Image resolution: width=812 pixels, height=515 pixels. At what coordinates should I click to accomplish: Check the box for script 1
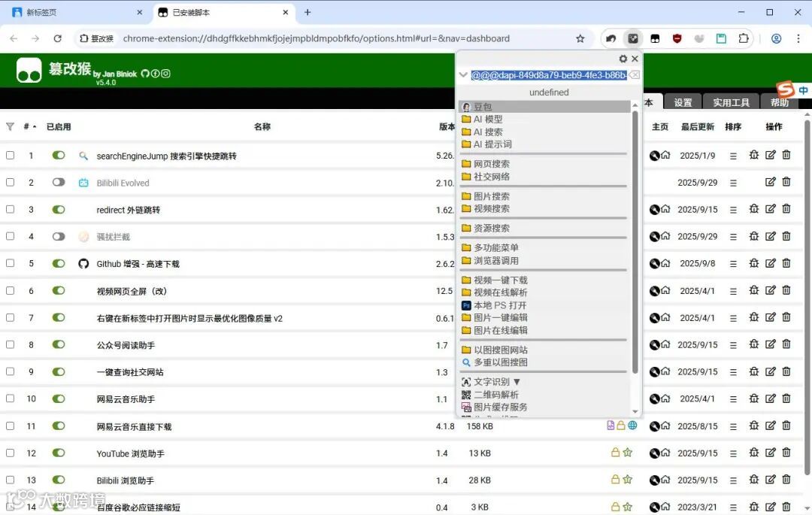pyautogui.click(x=10, y=156)
